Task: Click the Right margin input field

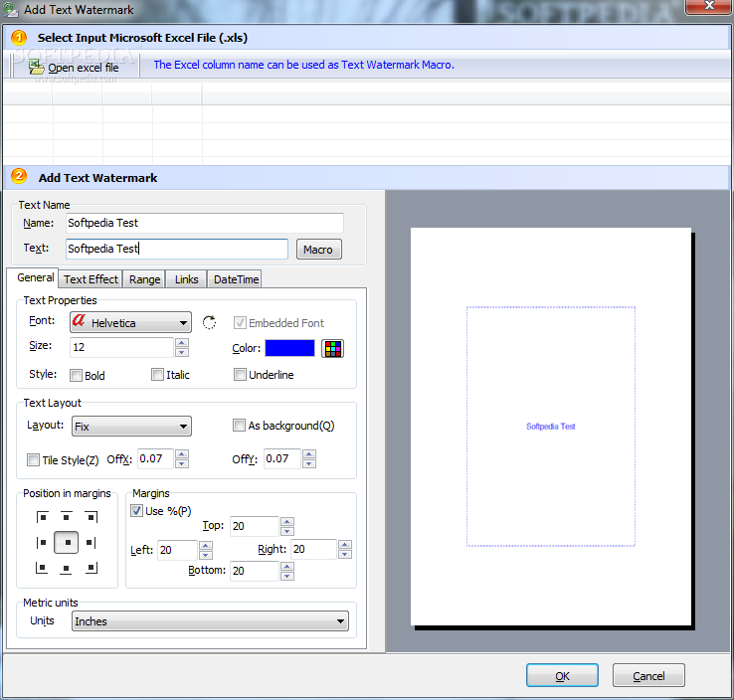Action: [x=313, y=549]
